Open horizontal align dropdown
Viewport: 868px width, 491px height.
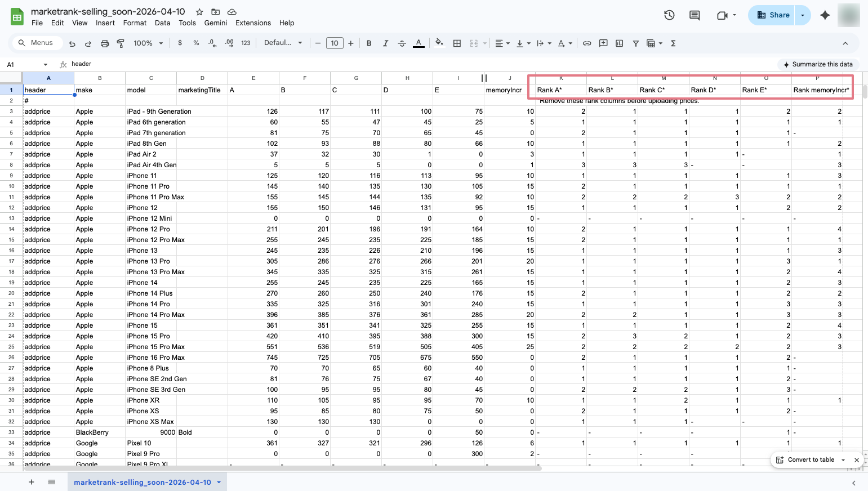(502, 43)
